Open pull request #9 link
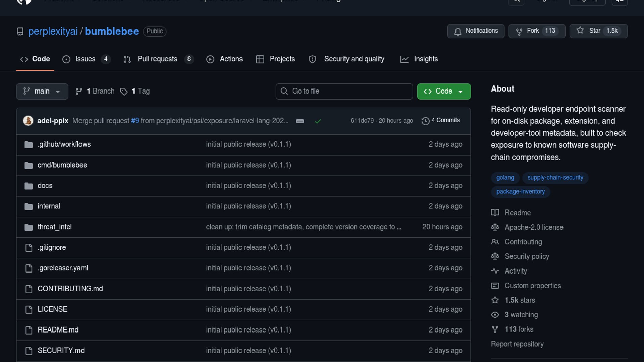The height and width of the screenshot is (362, 644). (x=135, y=121)
